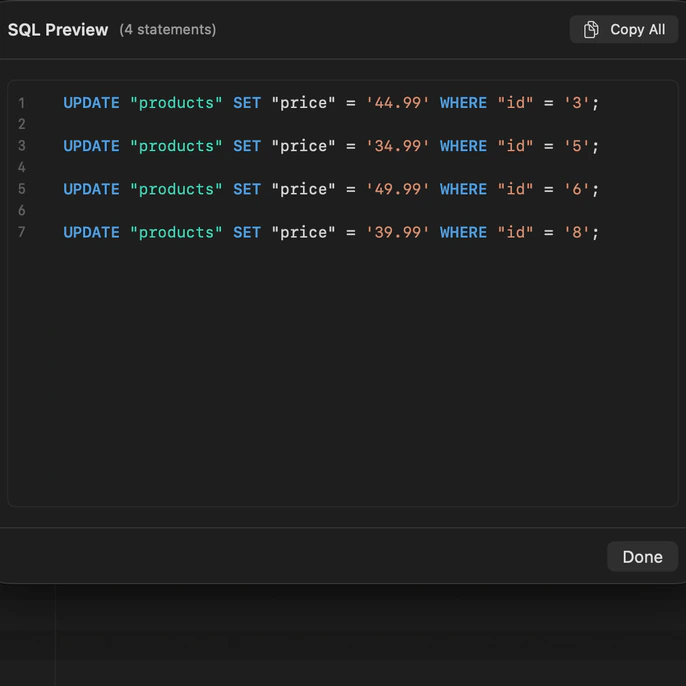686x686 pixels.
Task: Click the id value '6'
Action: coord(577,189)
